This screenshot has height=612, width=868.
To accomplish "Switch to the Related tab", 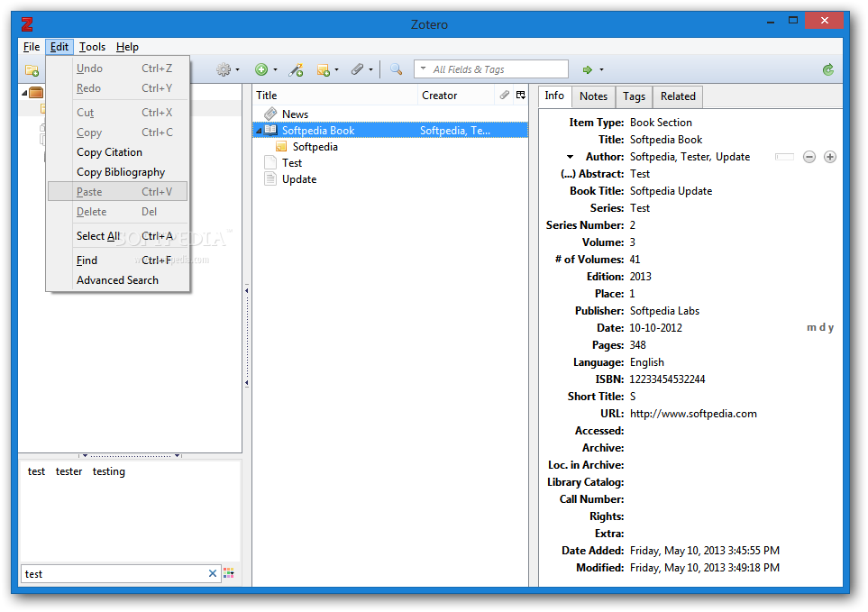I will [x=678, y=96].
